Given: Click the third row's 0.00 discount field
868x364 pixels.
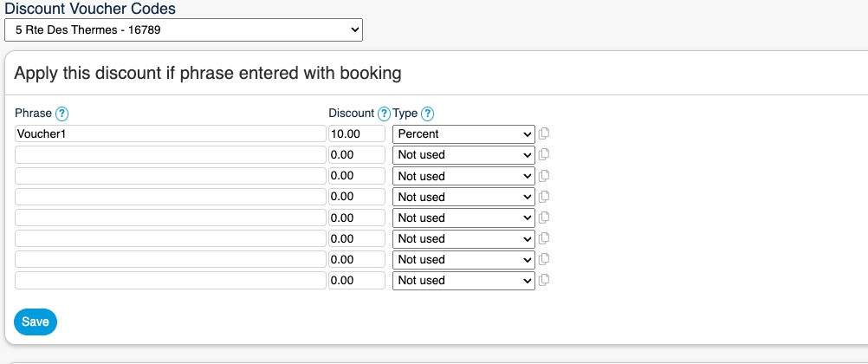Looking at the screenshot, I should pos(356,176).
